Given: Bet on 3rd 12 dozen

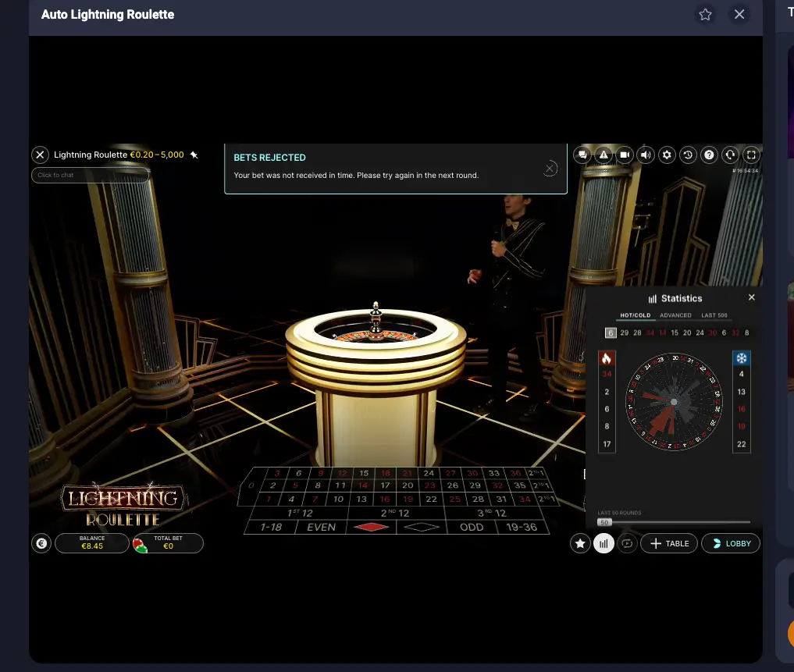Looking at the screenshot, I should (x=492, y=513).
